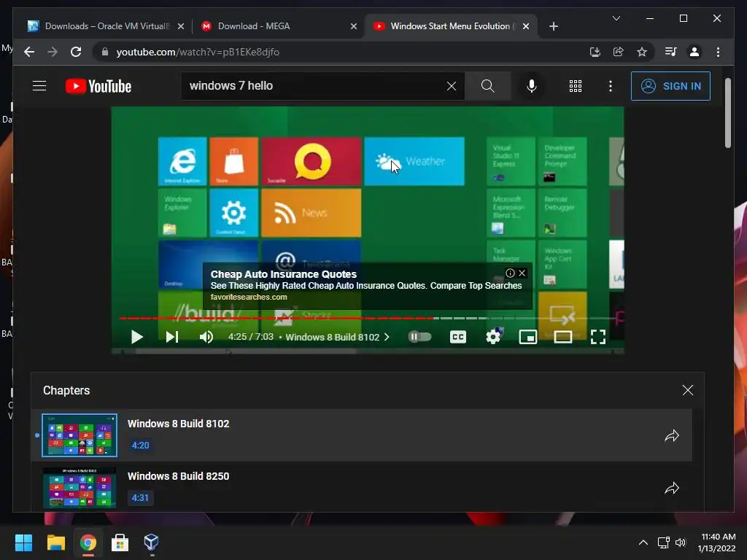Click the Cheap Auto Insurance Quotes headline

tap(284, 274)
